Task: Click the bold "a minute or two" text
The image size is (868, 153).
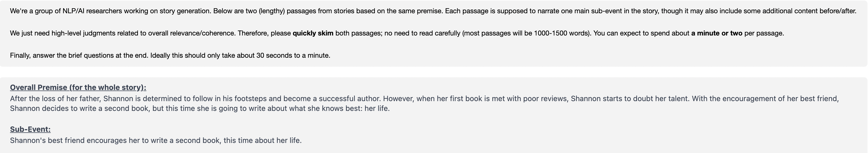Action: tap(717, 33)
